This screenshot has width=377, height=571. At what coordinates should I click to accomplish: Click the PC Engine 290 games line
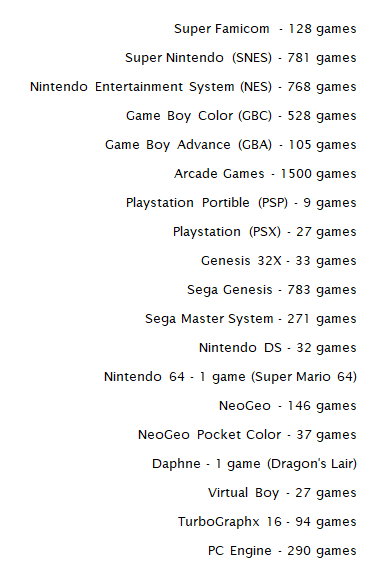[x=282, y=551]
